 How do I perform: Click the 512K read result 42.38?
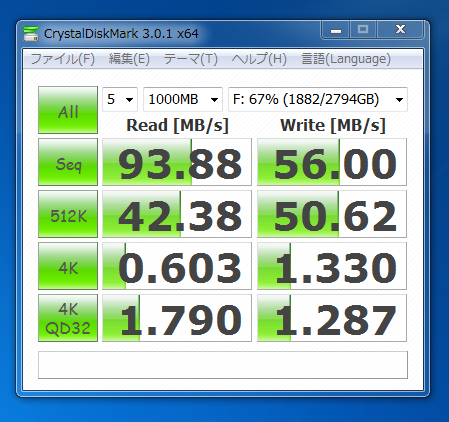[x=177, y=214]
